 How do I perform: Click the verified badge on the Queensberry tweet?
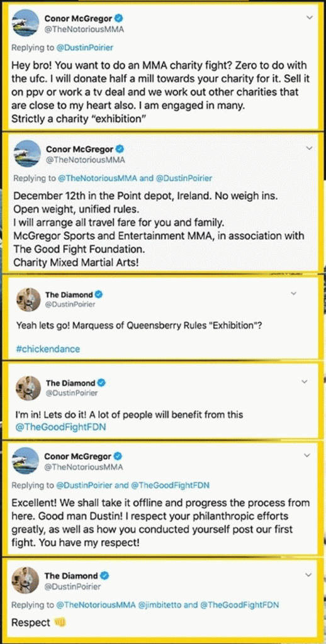click(x=99, y=294)
